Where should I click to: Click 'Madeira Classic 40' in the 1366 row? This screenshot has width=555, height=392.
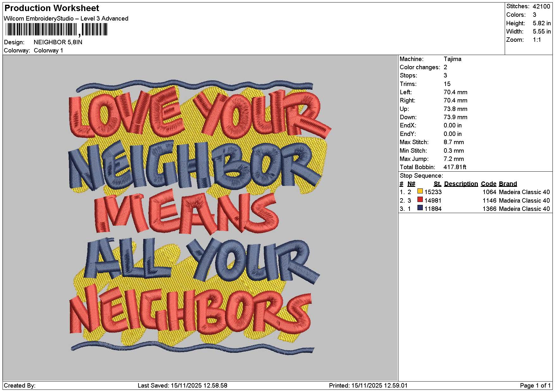coord(524,209)
